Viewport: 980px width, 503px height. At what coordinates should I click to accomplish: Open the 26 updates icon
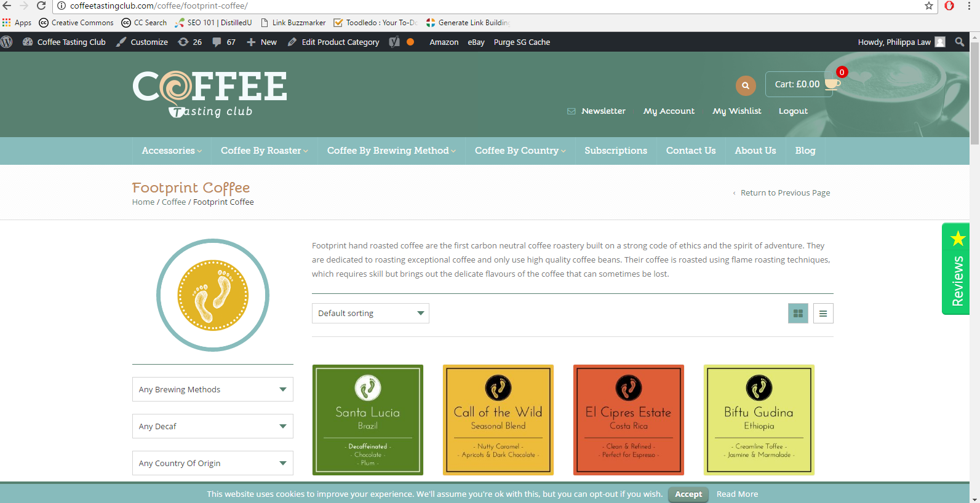click(189, 42)
